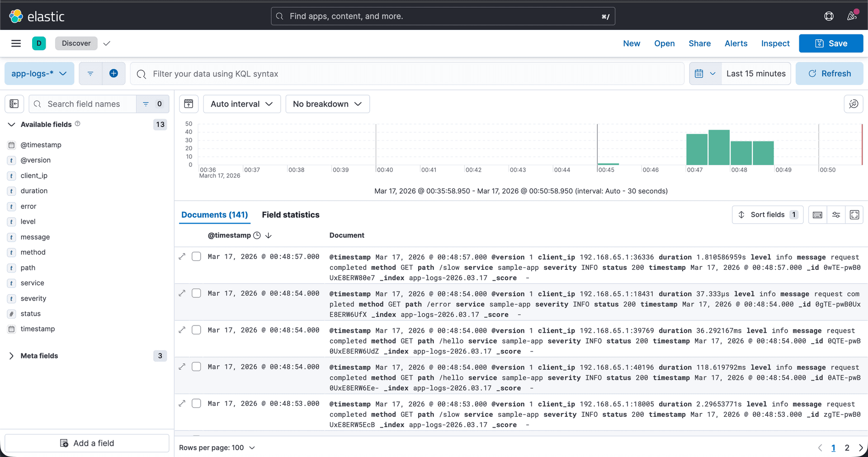The width and height of the screenshot is (868, 457).
Task: Click Open in the top menu
Action: (x=665, y=43)
